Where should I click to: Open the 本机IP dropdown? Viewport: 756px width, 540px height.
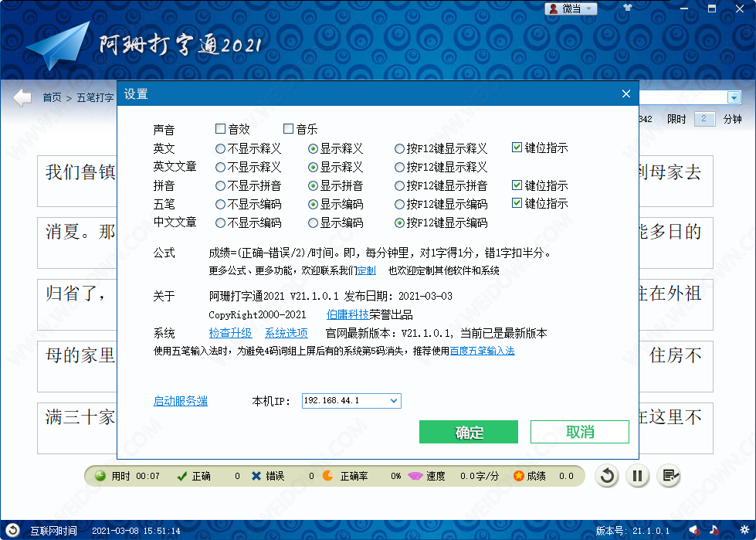[x=351, y=401]
